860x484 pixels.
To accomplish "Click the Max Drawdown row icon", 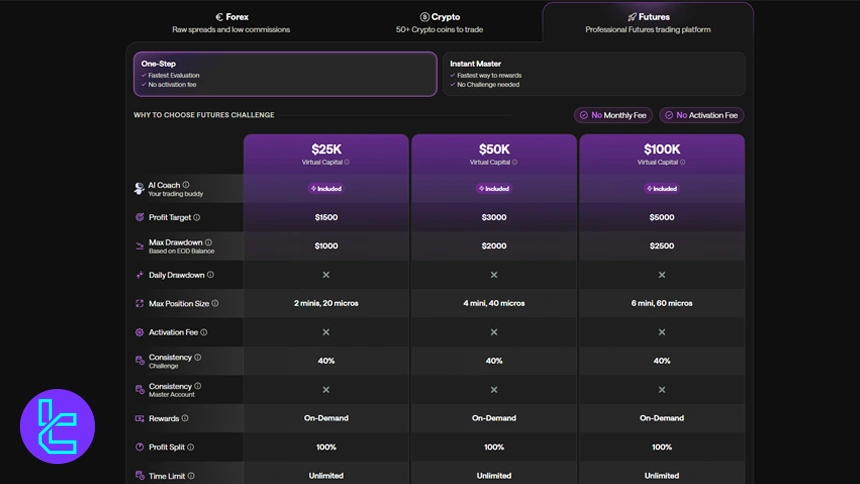I will click(140, 245).
